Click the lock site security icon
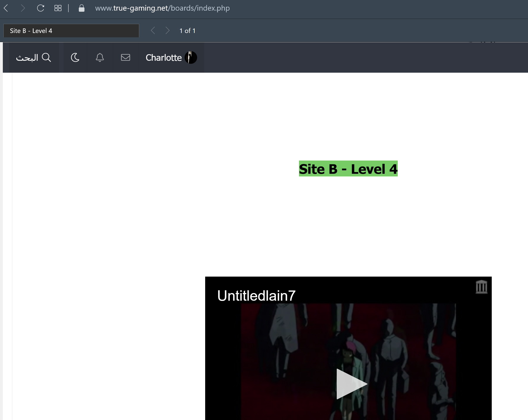 pyautogui.click(x=82, y=8)
